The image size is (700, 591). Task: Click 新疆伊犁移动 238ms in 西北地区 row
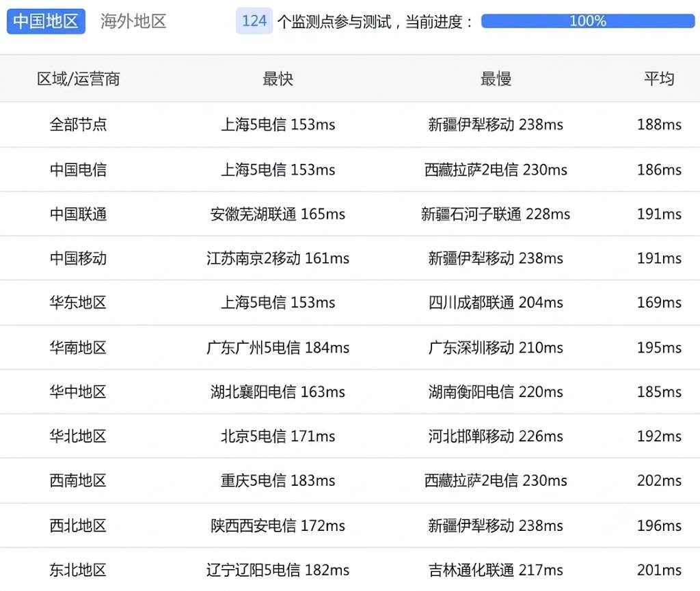[496, 525]
